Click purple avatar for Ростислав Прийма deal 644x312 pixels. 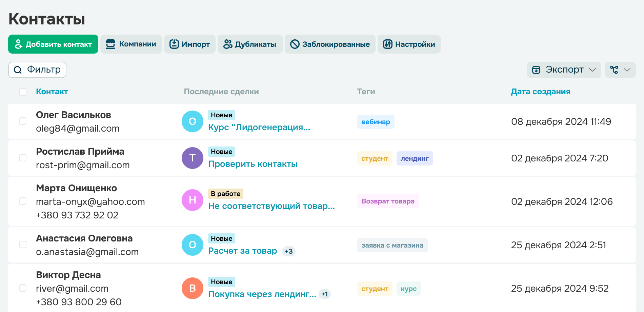(x=193, y=158)
